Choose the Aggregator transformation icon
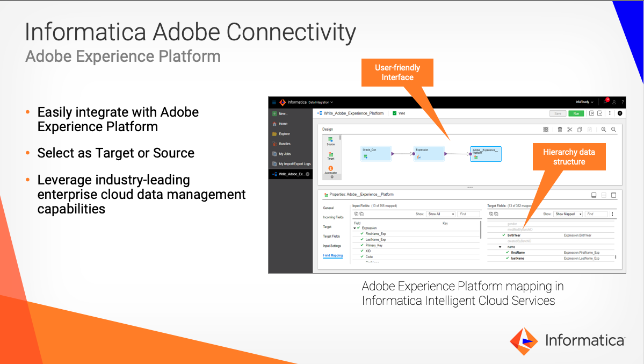This screenshot has width=644, height=364. [x=331, y=168]
